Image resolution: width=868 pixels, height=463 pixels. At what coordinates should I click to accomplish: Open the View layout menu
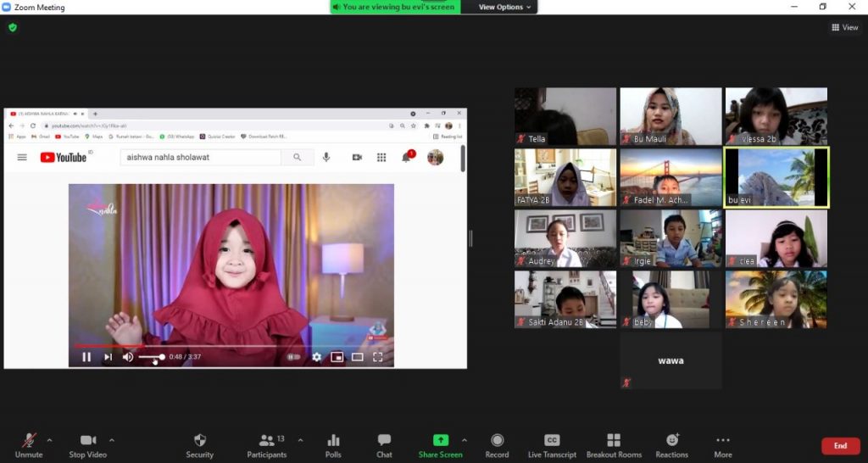click(845, 27)
